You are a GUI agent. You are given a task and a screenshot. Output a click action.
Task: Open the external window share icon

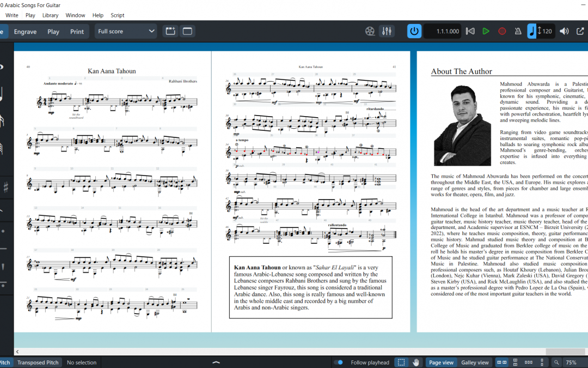pyautogui.click(x=580, y=31)
